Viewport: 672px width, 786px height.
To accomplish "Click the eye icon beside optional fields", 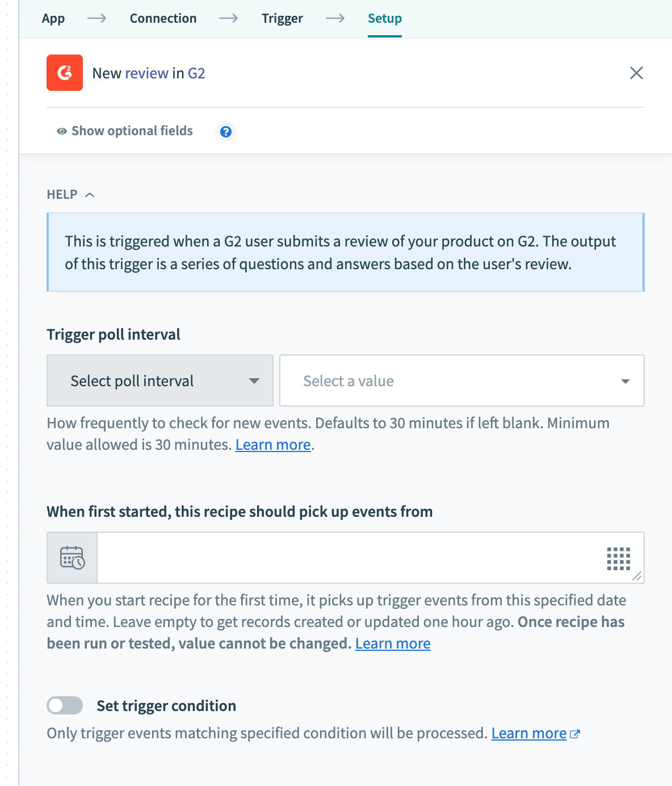I will coord(62,131).
